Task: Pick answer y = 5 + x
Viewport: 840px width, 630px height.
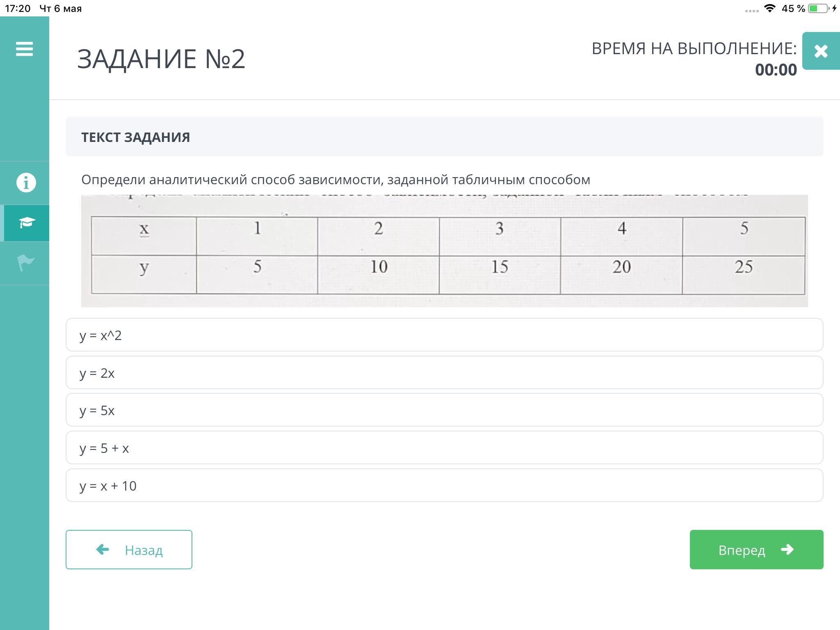Action: [x=444, y=447]
